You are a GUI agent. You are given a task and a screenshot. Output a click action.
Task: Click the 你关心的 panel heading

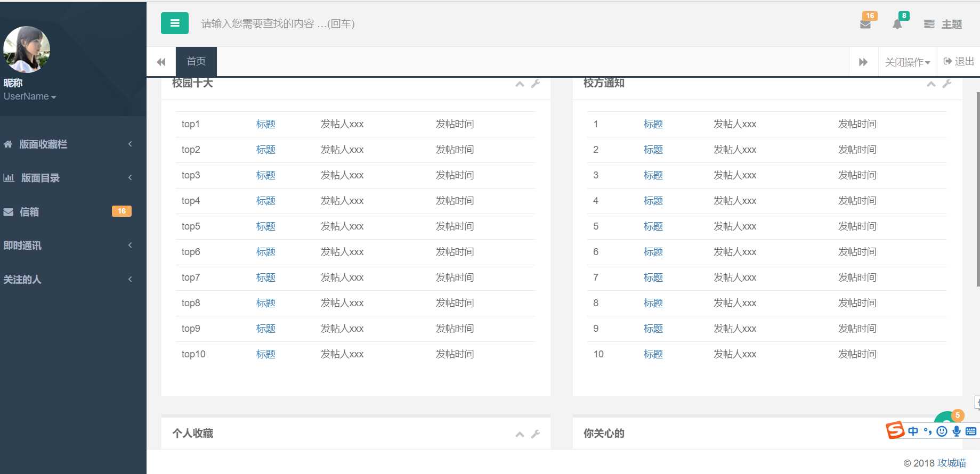click(x=604, y=434)
